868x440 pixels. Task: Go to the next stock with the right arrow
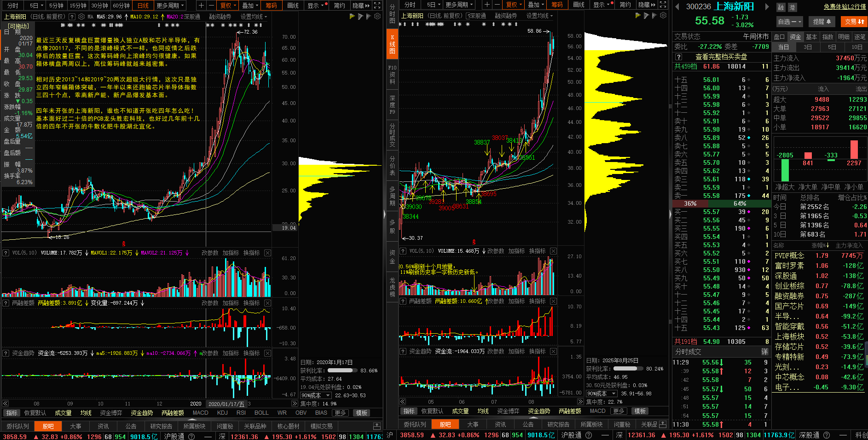click(767, 6)
